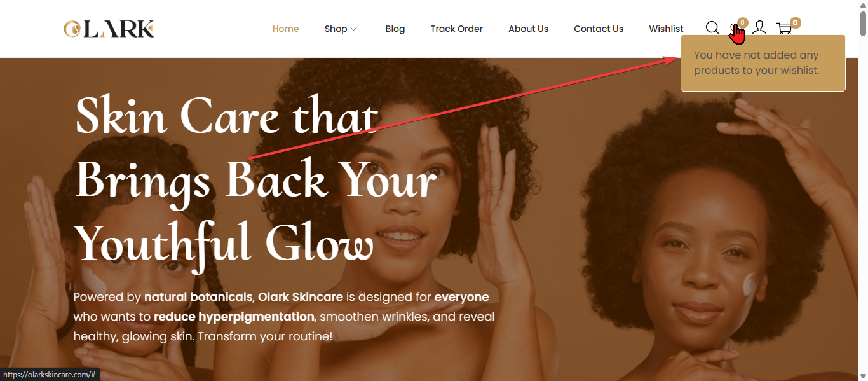This screenshot has height=381, width=868.
Task: Click the wishlist count badge
Action: pyautogui.click(x=743, y=23)
